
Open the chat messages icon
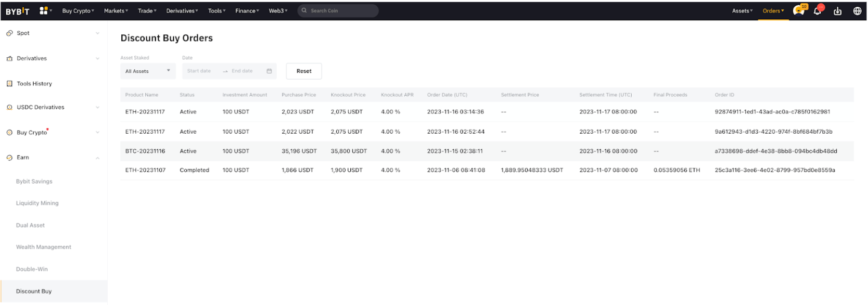799,10
